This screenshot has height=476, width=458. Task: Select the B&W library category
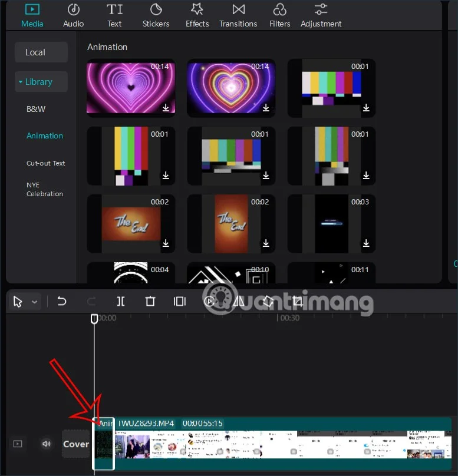point(36,109)
